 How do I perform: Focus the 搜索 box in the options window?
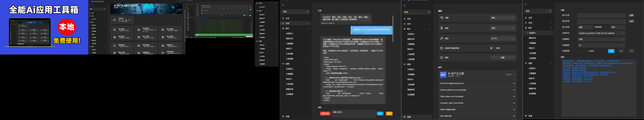[x=417, y=12]
